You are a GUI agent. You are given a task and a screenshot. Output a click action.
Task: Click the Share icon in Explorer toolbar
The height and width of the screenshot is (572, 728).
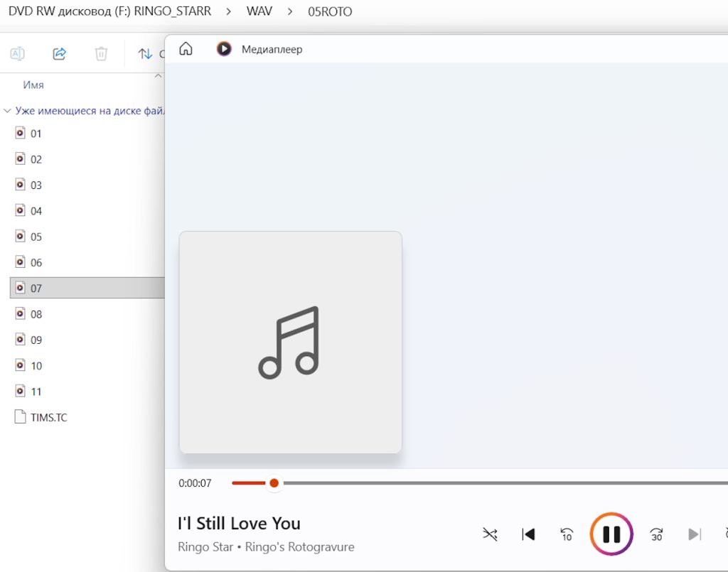point(60,54)
